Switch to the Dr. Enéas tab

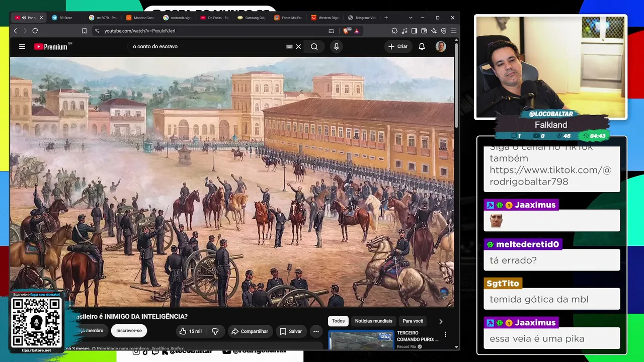point(215,18)
